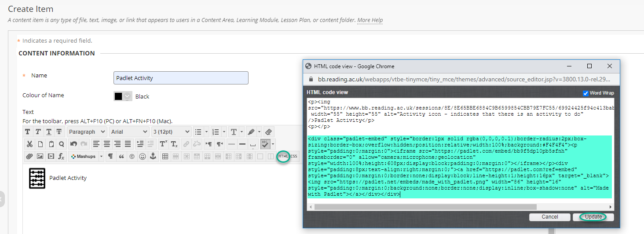Click numbered list icon
Screen dimensions: 644x234
216,132
